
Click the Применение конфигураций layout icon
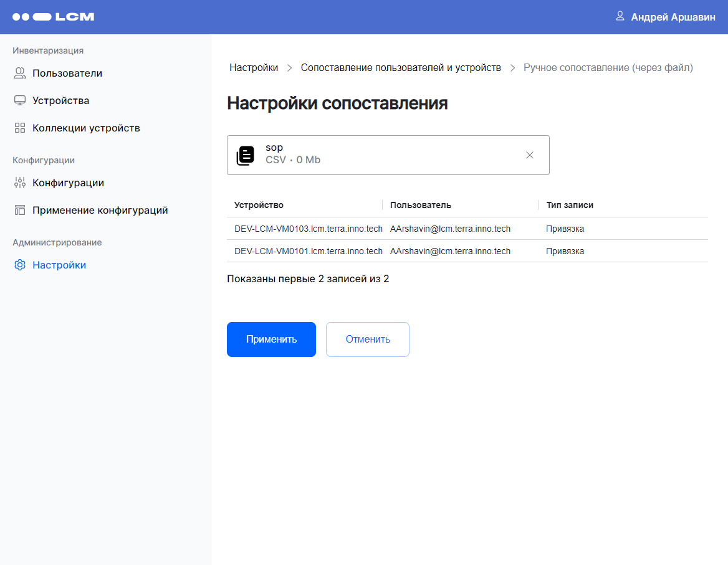[x=20, y=211]
